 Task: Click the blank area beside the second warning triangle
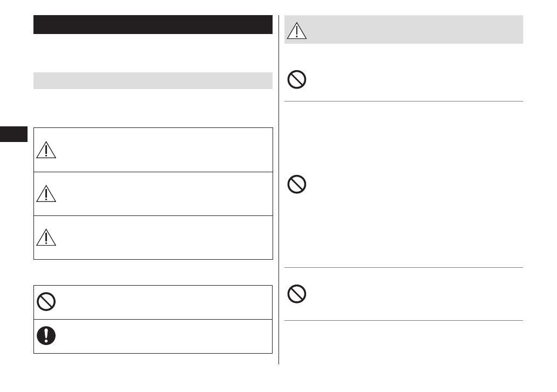coord(162,194)
